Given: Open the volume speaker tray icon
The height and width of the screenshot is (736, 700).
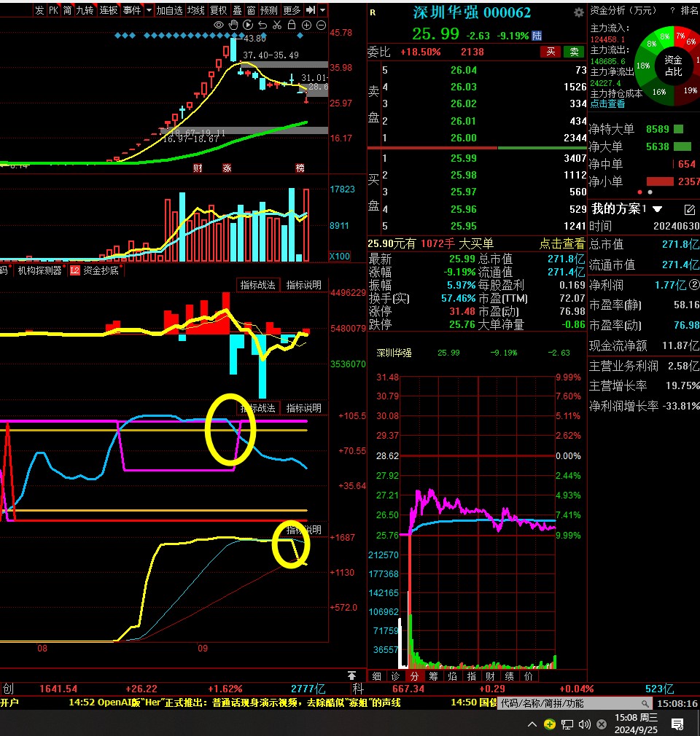Looking at the screenshot, I should coord(585,724).
